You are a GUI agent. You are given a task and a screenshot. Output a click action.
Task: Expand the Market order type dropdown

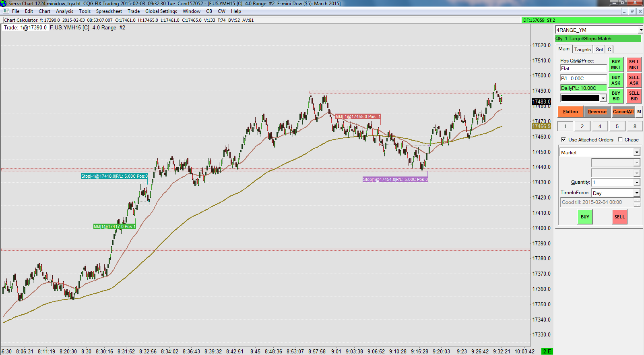pyautogui.click(x=637, y=152)
